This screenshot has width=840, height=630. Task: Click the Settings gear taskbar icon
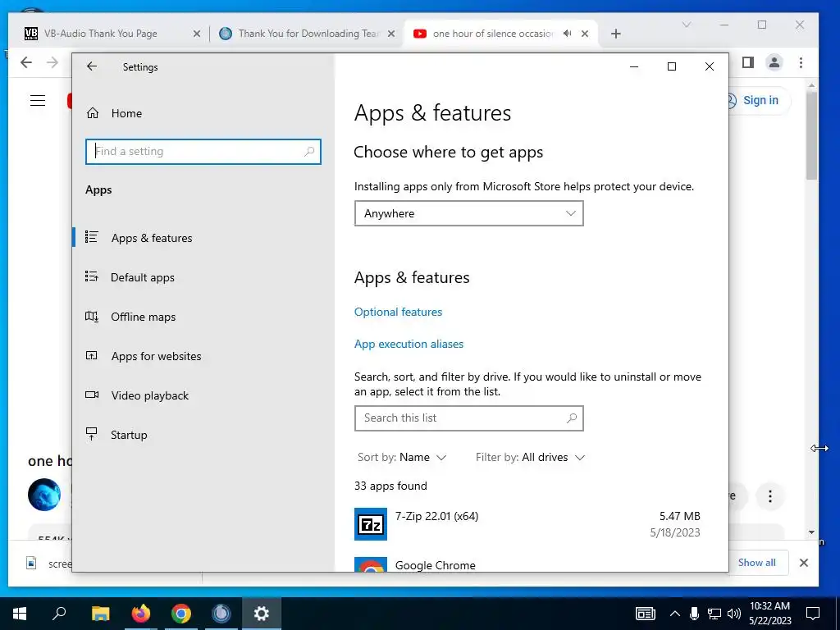[x=262, y=613]
